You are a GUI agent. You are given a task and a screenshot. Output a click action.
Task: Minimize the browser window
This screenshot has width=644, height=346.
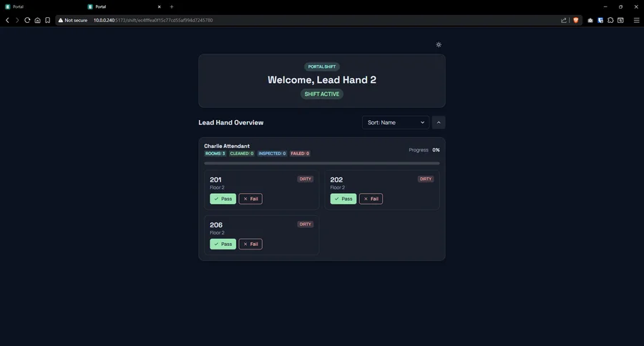[x=605, y=6]
